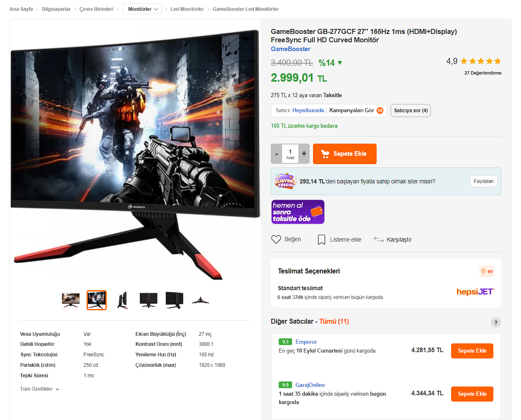Click the Faydalan button
The image size is (521, 420).
(483, 181)
